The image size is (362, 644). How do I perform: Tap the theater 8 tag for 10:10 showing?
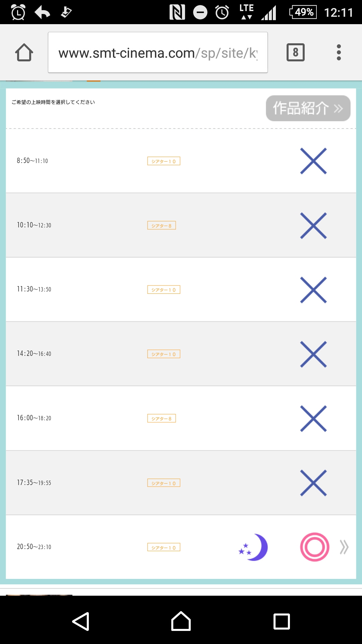[x=161, y=225]
